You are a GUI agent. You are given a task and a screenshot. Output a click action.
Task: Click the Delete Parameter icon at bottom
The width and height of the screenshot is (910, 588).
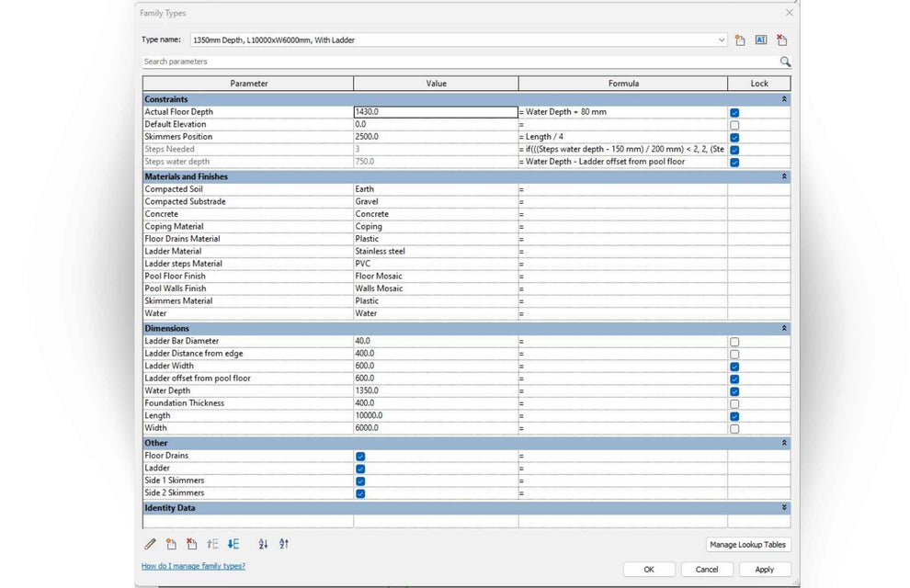coord(191,544)
